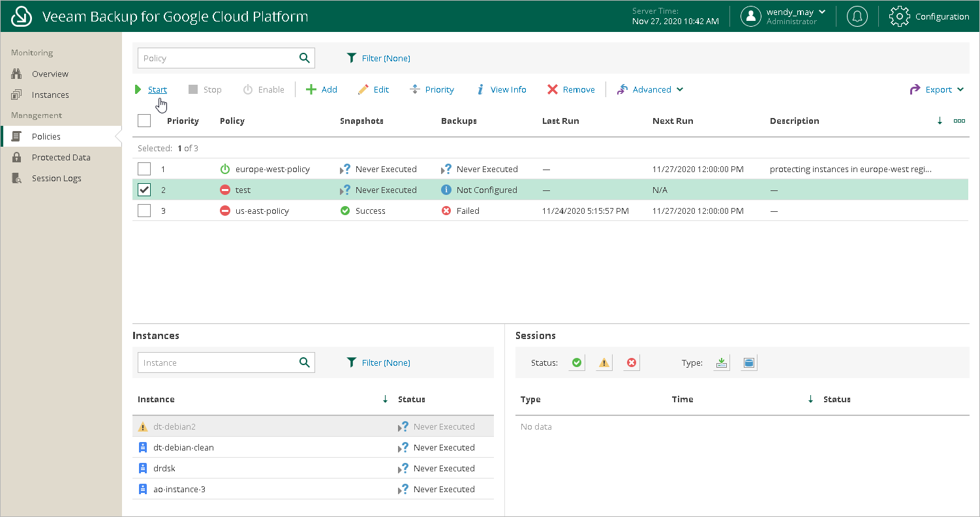Click Remove to delete the policy

coord(571,89)
